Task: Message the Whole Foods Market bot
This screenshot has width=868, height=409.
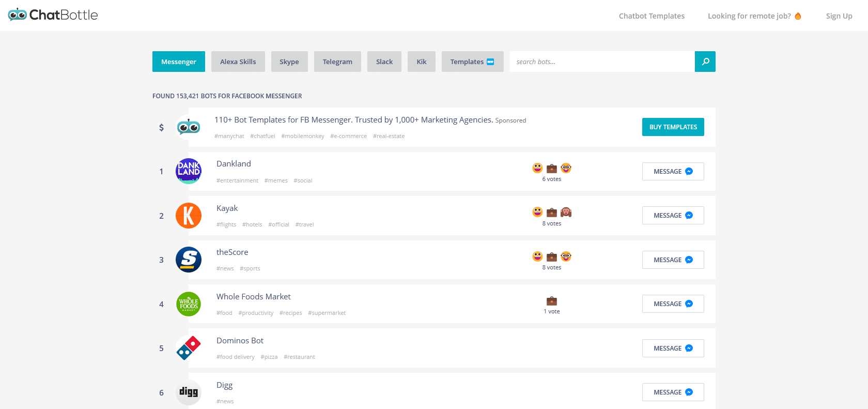Action: [x=673, y=304]
